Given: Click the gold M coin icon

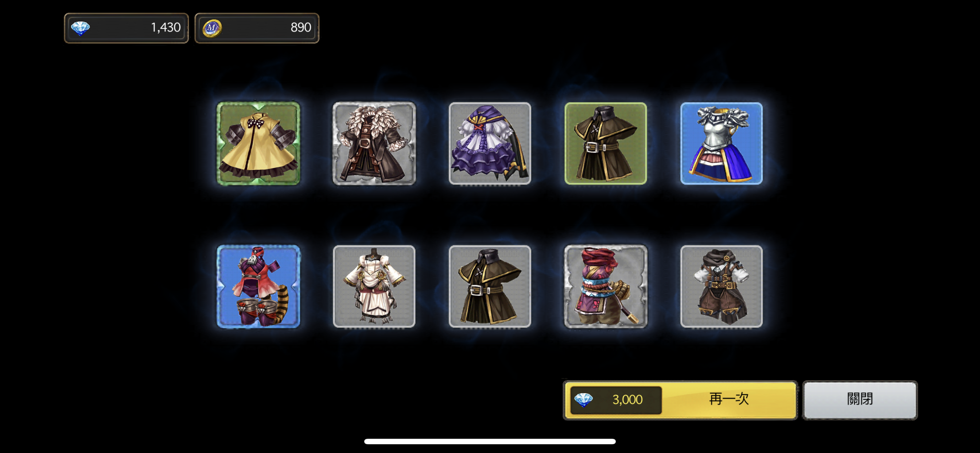Looking at the screenshot, I should [x=212, y=28].
